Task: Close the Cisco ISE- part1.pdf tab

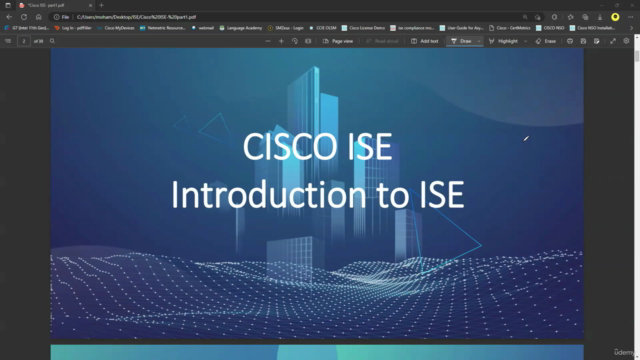Action: click(x=90, y=5)
